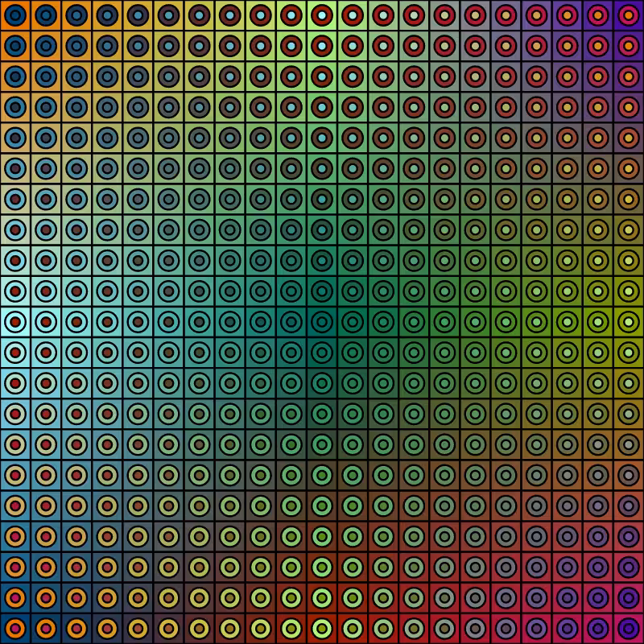The height and width of the screenshot is (644, 644).
Task: Pick the dark blue corner square with orange ring
Action: click(x=15, y=629)
